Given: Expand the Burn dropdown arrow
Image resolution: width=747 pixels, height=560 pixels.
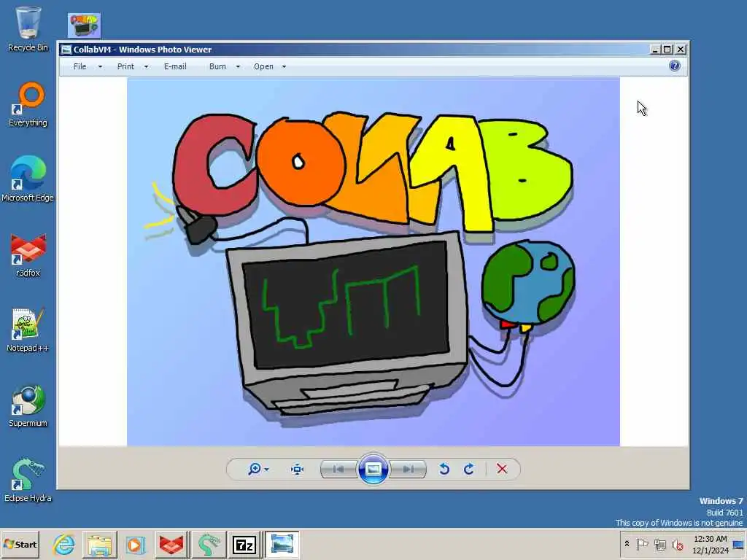Looking at the screenshot, I should tap(238, 66).
